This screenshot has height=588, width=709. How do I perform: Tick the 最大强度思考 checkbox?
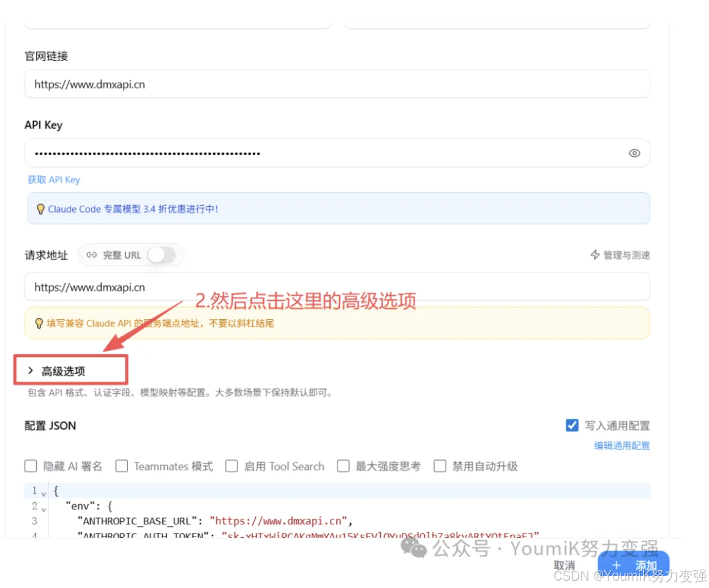(343, 466)
